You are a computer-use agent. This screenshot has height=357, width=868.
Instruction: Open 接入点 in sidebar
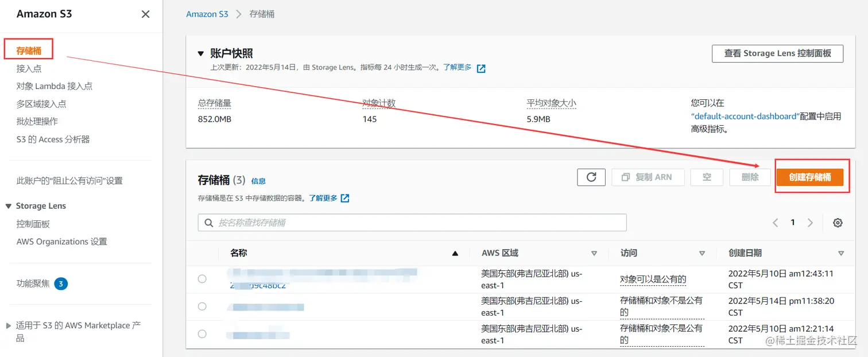(x=29, y=69)
